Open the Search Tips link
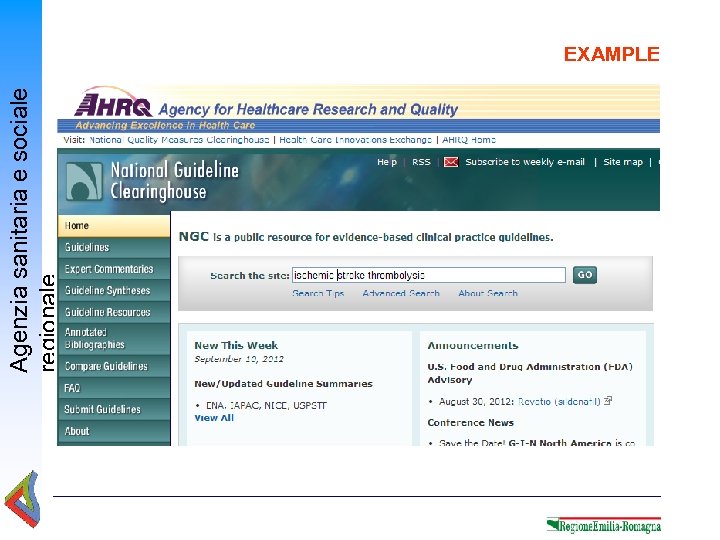720x540 pixels. click(x=318, y=293)
